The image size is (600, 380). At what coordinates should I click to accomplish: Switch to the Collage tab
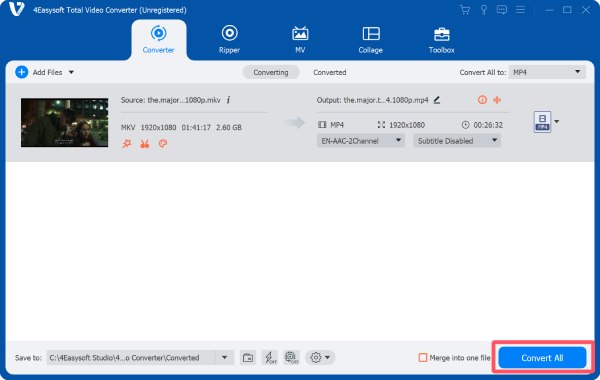(x=370, y=40)
